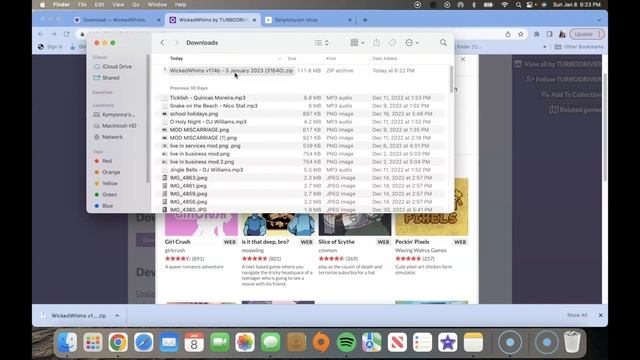Select WickedWhims v174b zip file
640x360 pixels.
[231, 70]
